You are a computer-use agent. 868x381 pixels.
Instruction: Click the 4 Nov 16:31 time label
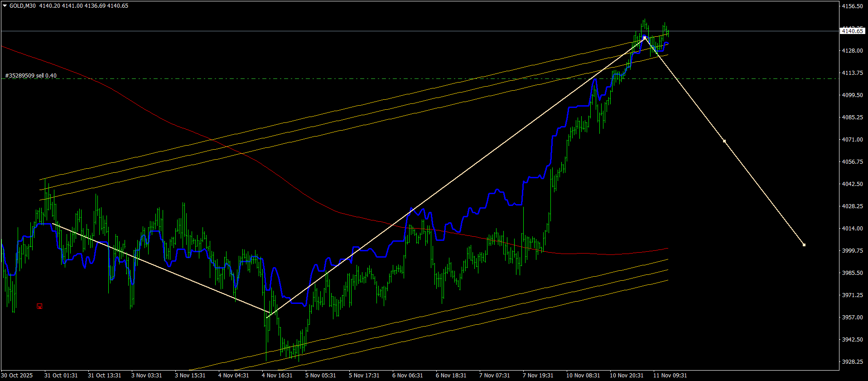277,376
